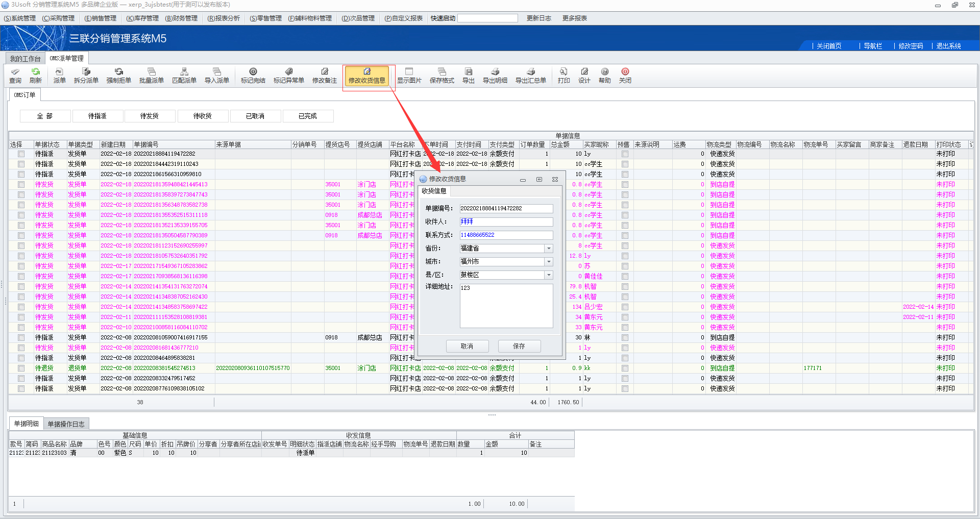Click the 保存格式 save format icon

442,76
